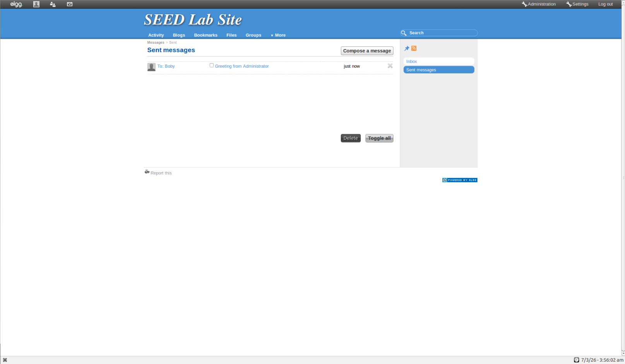
Task: Open the orange RSS feed icon
Action: coord(414,48)
